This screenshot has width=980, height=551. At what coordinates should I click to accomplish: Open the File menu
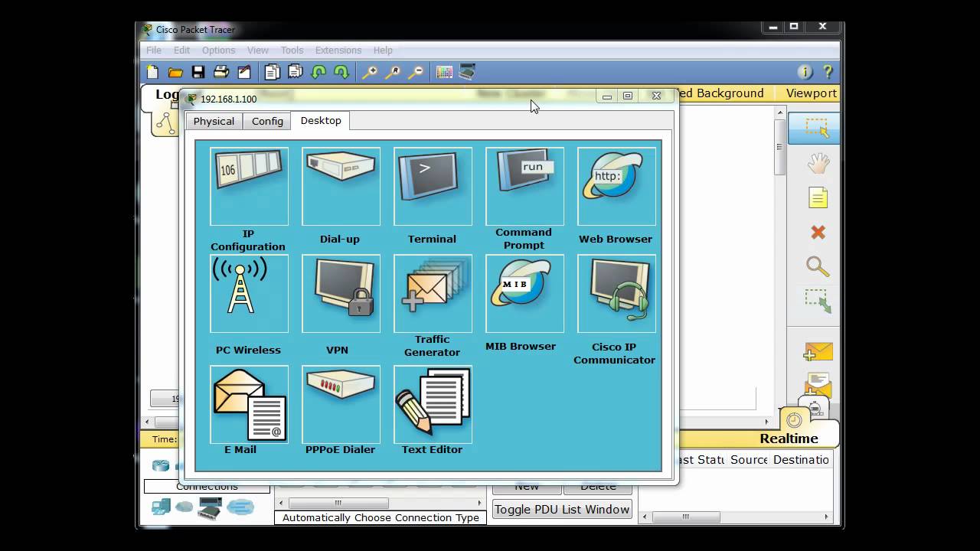[154, 51]
